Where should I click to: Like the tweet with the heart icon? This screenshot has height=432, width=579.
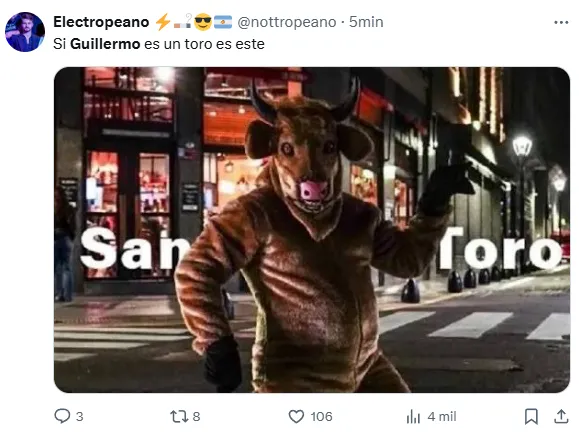coord(296,416)
